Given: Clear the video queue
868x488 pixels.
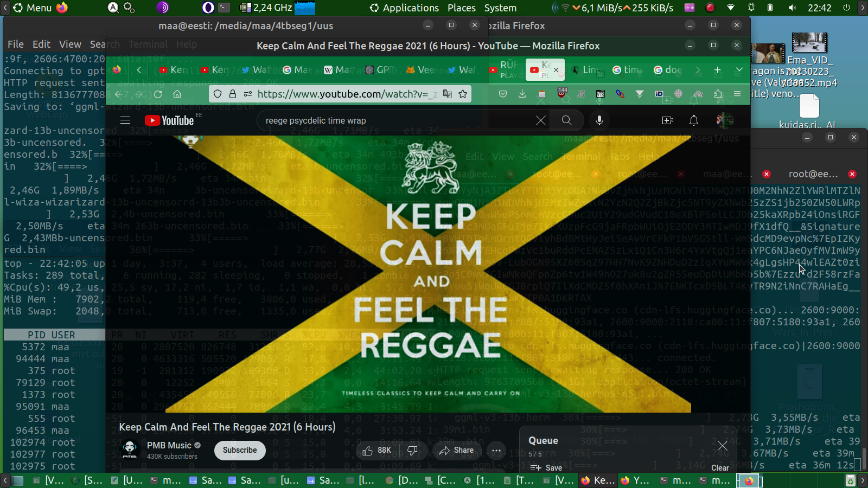Looking at the screenshot, I should (x=720, y=468).
